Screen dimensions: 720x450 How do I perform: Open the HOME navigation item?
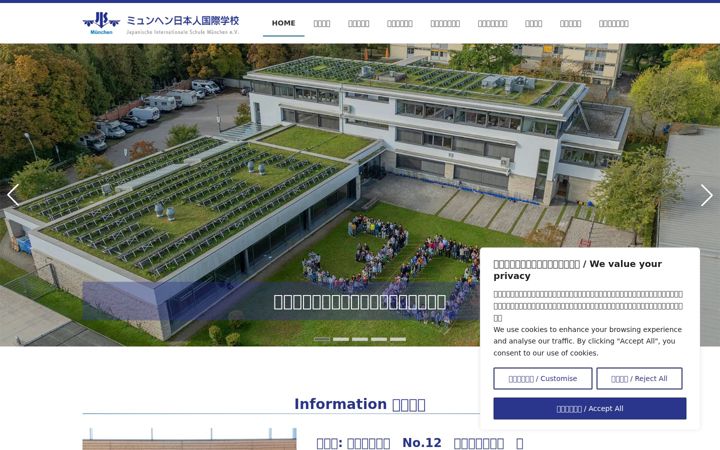tap(283, 23)
